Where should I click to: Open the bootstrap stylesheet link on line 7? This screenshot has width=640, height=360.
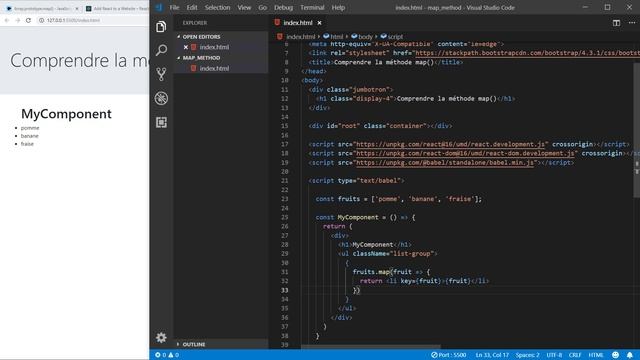pos(527,53)
